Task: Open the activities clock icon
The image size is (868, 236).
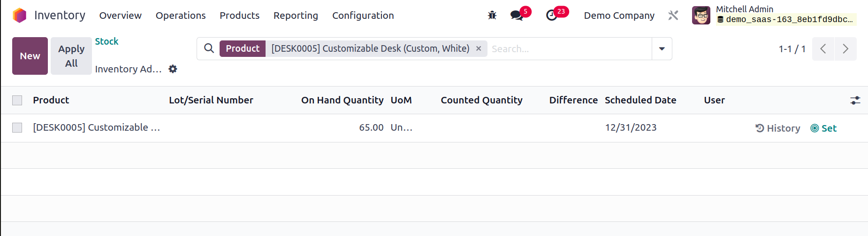Action: pos(552,16)
